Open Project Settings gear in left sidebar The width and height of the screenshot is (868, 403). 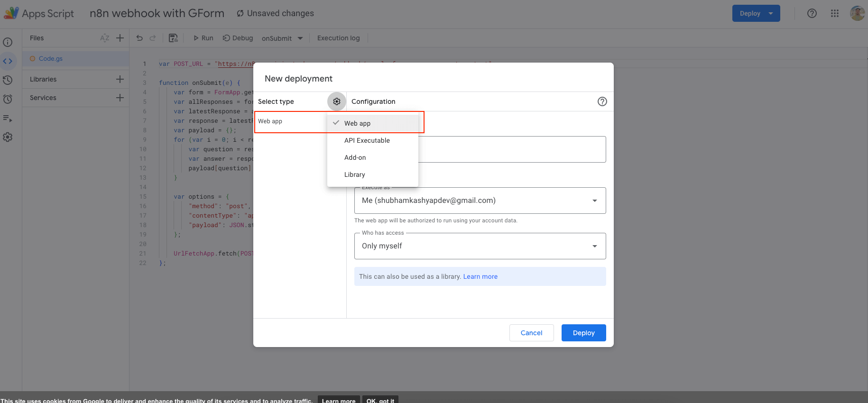[8, 137]
